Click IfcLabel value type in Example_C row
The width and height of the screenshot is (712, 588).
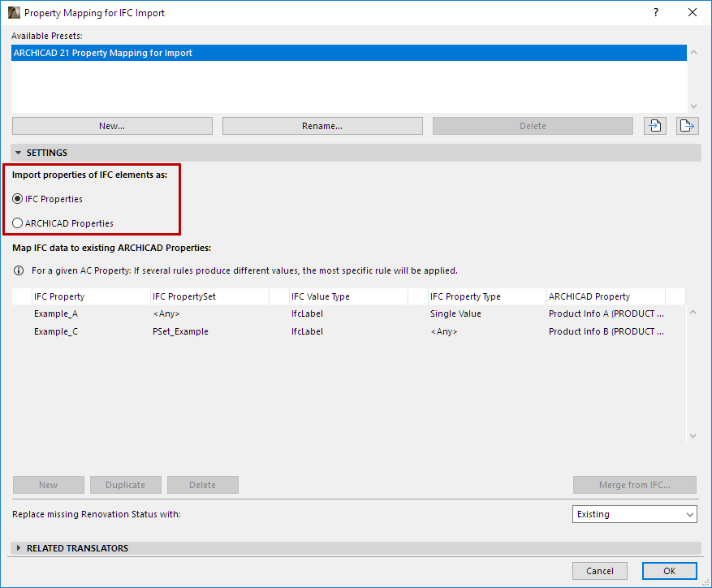tap(307, 331)
